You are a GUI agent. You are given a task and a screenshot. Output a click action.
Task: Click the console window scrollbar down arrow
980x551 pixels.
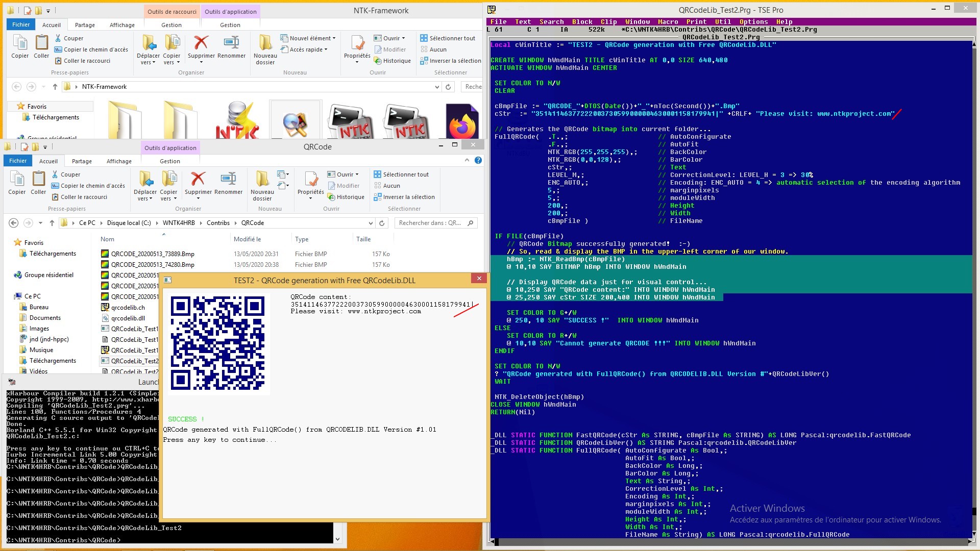click(x=337, y=539)
